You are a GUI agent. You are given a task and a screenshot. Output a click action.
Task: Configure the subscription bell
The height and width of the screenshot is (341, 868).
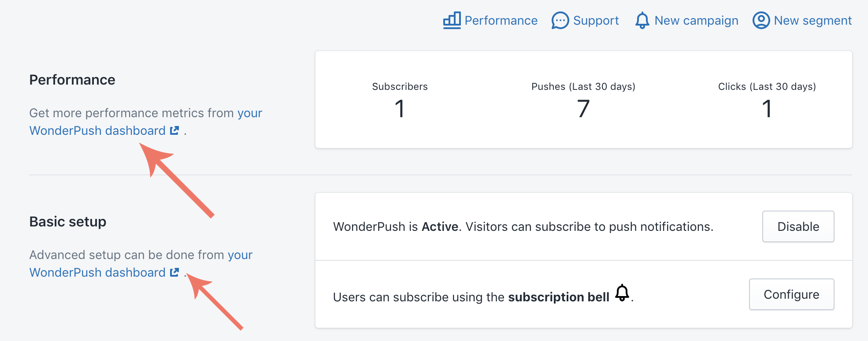point(791,294)
